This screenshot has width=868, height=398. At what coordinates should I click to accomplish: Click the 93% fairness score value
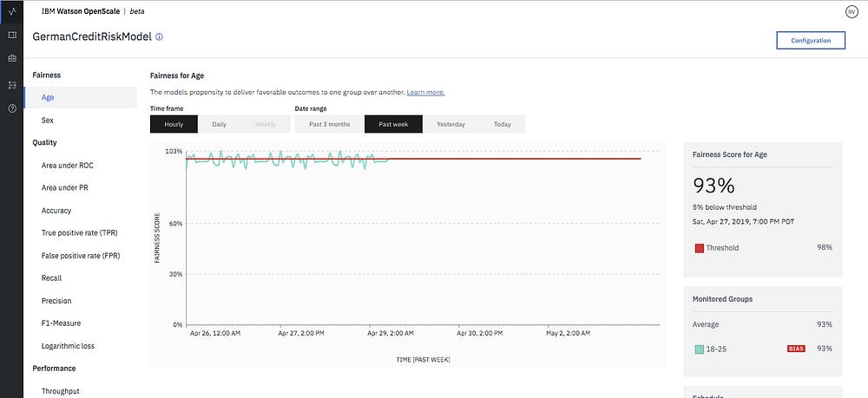713,186
